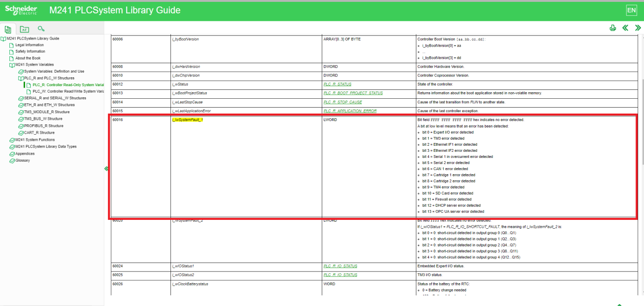Screen dimensions: 644x306
Task: Click 'bit 13 = OPC UA server error detected'
Action: pyautogui.click(x=453, y=211)
